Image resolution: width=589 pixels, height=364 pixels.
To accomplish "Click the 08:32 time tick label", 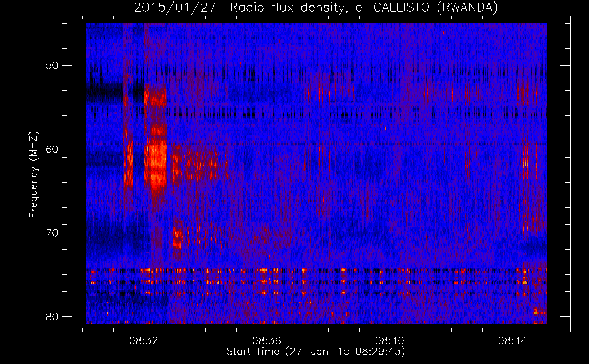I will click(x=144, y=341).
